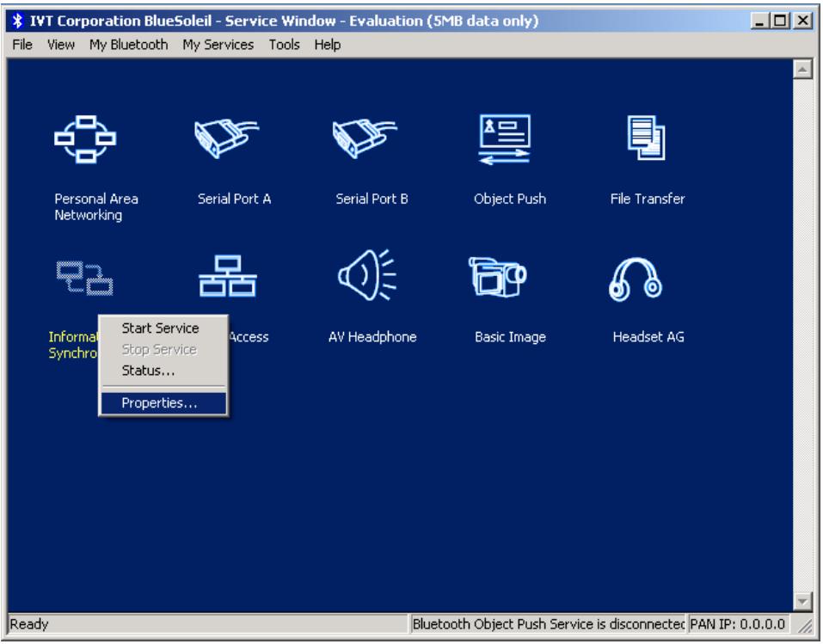The image size is (823, 644).
Task: Click the 'File Transfer' label
Action: point(648,199)
